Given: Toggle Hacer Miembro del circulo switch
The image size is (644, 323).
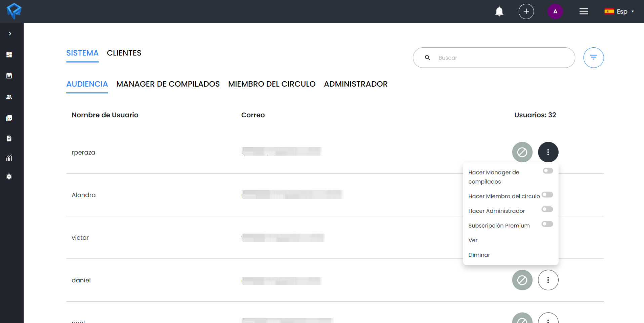Looking at the screenshot, I should tap(547, 195).
